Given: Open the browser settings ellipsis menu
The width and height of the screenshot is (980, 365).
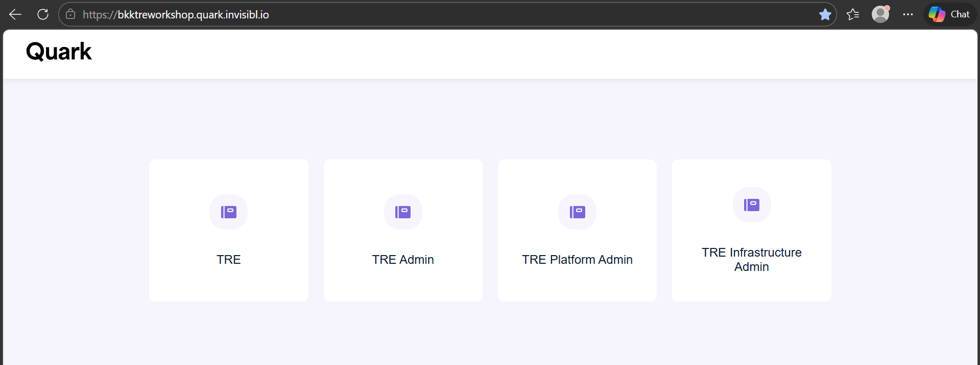Looking at the screenshot, I should pyautogui.click(x=907, y=14).
